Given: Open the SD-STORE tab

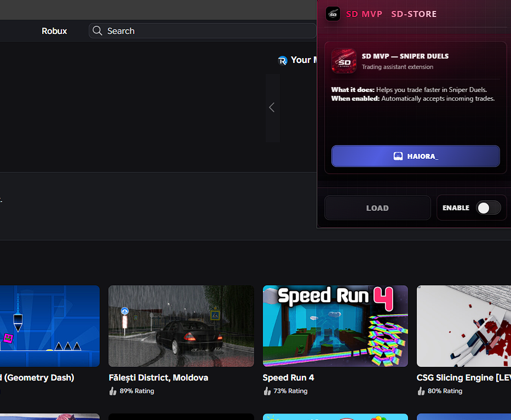Looking at the screenshot, I should pyautogui.click(x=414, y=14).
